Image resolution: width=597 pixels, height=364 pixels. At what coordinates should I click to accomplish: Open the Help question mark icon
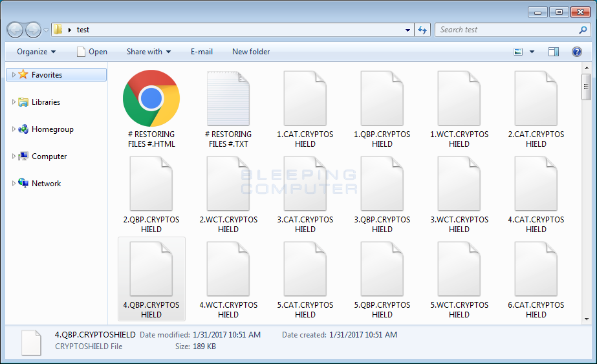point(577,52)
